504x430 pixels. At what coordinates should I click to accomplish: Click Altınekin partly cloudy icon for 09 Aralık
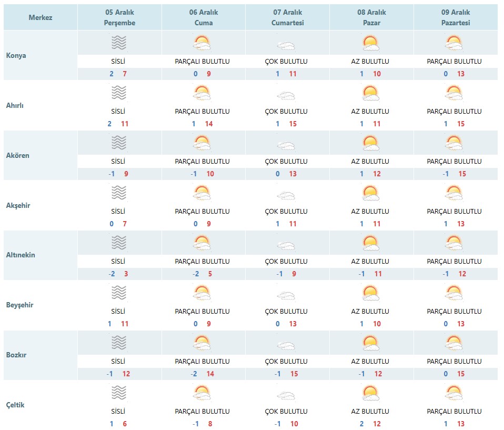(x=454, y=243)
